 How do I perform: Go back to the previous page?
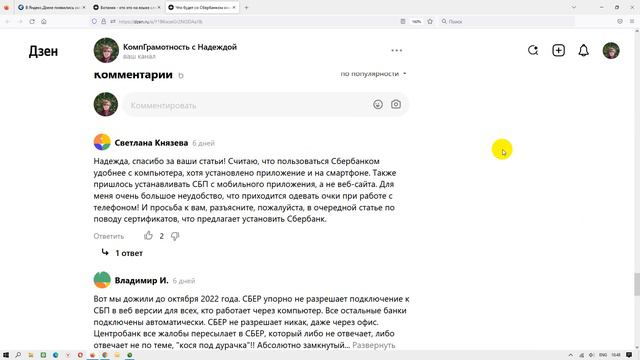8,21
